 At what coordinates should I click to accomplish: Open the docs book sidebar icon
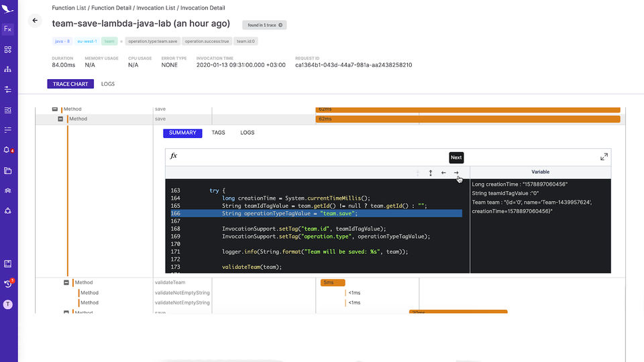(x=7, y=263)
